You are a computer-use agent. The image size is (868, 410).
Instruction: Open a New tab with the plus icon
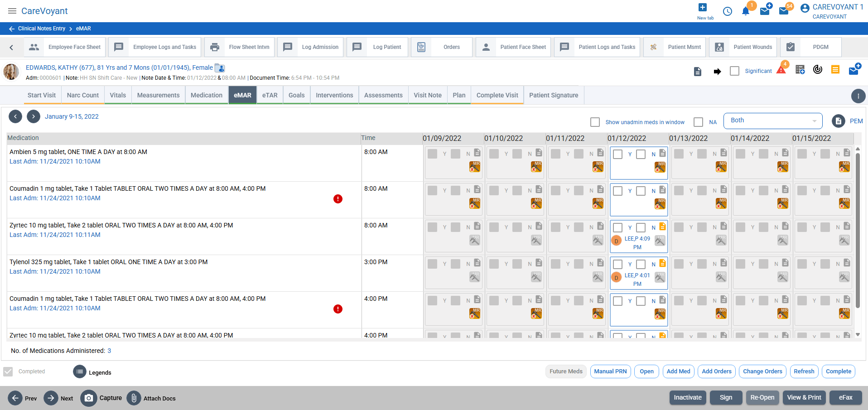(x=703, y=7)
